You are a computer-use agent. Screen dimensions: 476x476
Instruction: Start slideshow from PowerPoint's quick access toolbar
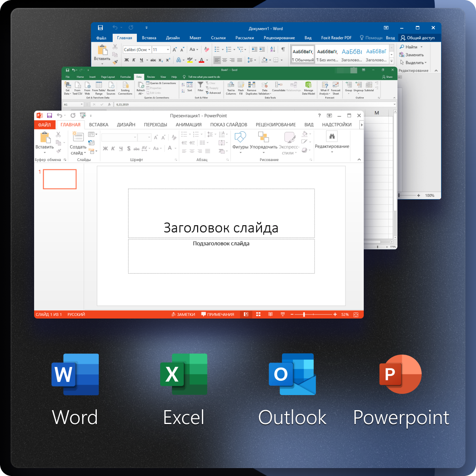point(83,115)
